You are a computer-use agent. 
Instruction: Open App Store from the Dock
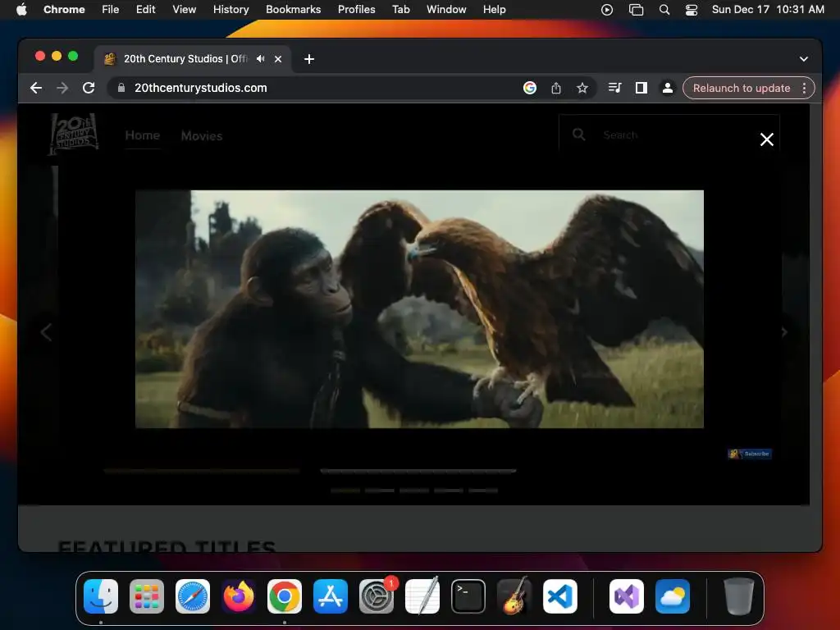(x=331, y=596)
